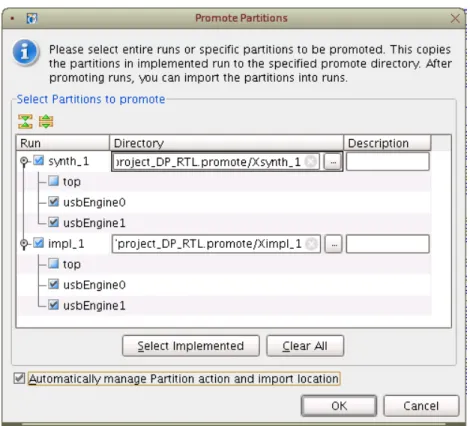Uncheck usbEngine0 under synth_1
Viewport: 470px width, 426px height.
53,201
